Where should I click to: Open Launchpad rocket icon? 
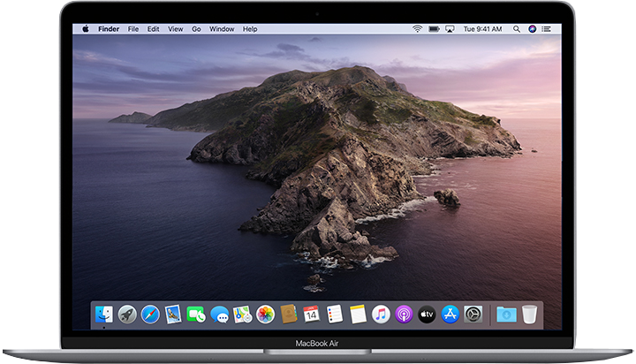127,315
